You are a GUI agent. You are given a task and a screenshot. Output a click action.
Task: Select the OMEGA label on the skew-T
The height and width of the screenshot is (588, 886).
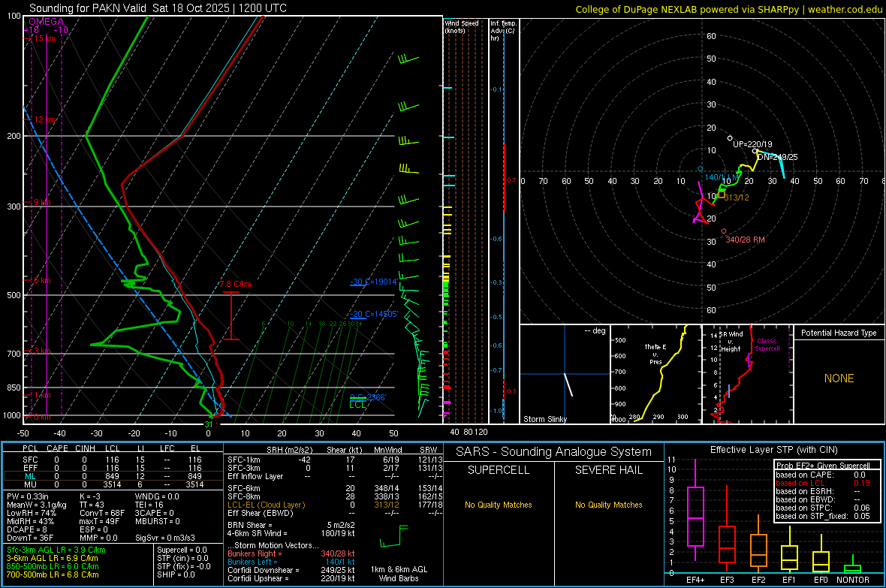[x=47, y=22]
